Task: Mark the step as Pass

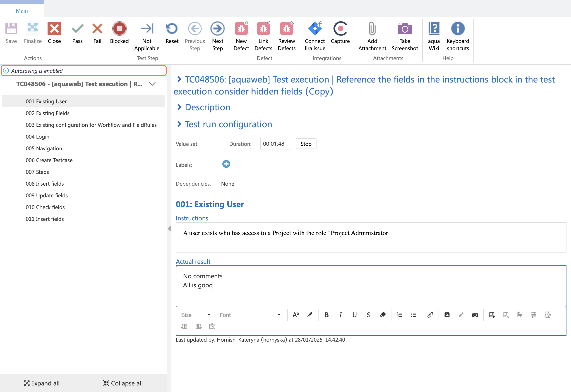Action: [77, 29]
